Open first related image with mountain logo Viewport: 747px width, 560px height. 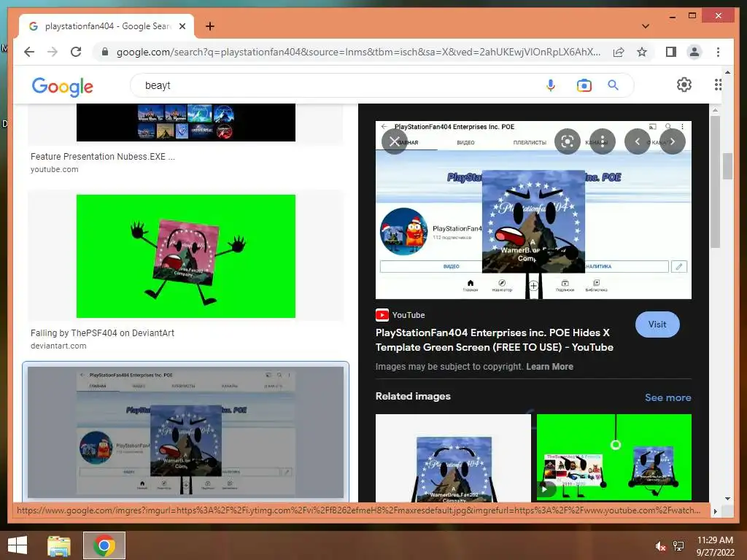pyautogui.click(x=453, y=458)
